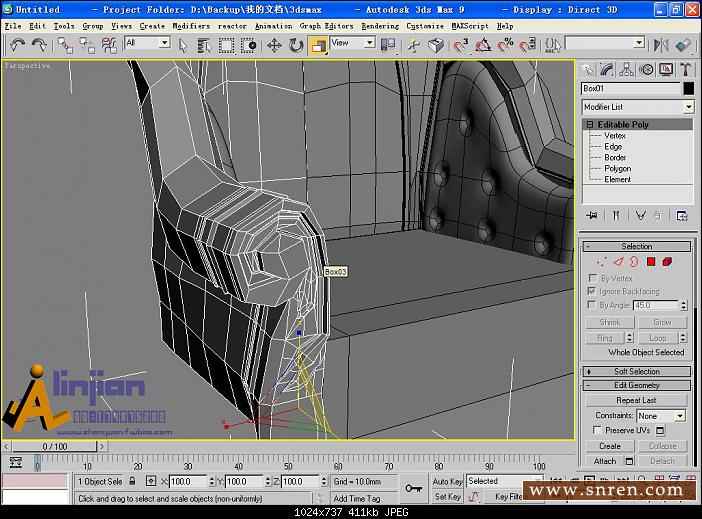Click the Repeat Last button
Image resolution: width=702 pixels, height=519 pixels.
pyautogui.click(x=636, y=400)
